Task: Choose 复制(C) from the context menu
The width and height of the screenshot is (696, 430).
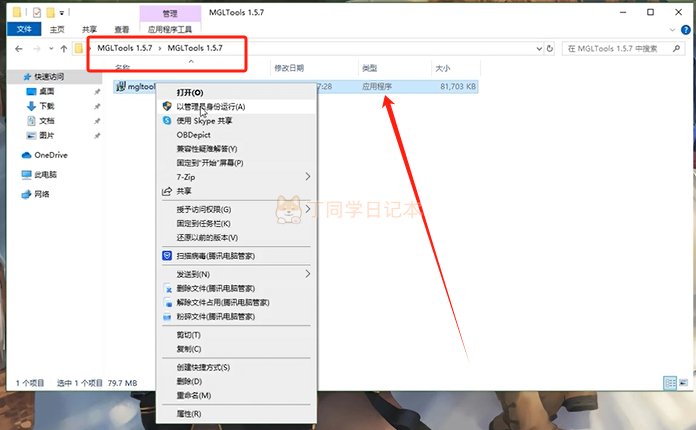Action: [237, 349]
